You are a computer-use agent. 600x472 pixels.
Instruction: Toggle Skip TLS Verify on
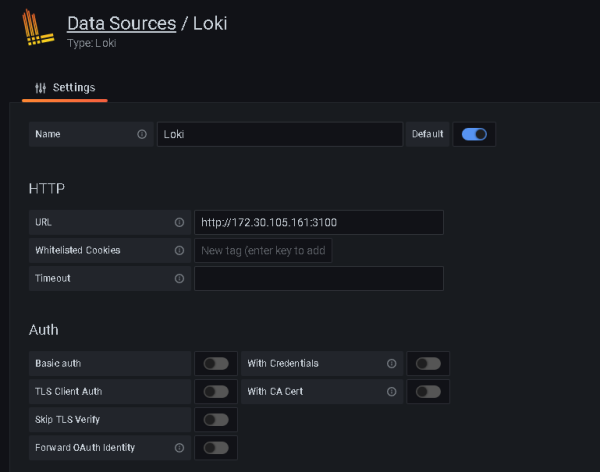pos(215,419)
